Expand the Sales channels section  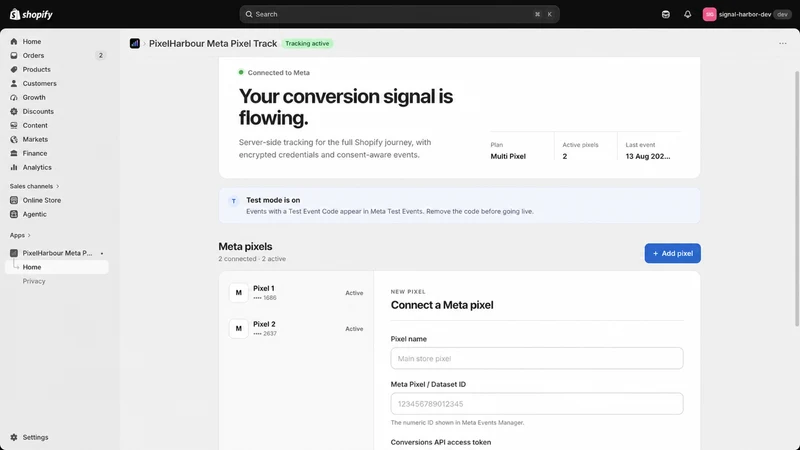pyautogui.click(x=35, y=186)
